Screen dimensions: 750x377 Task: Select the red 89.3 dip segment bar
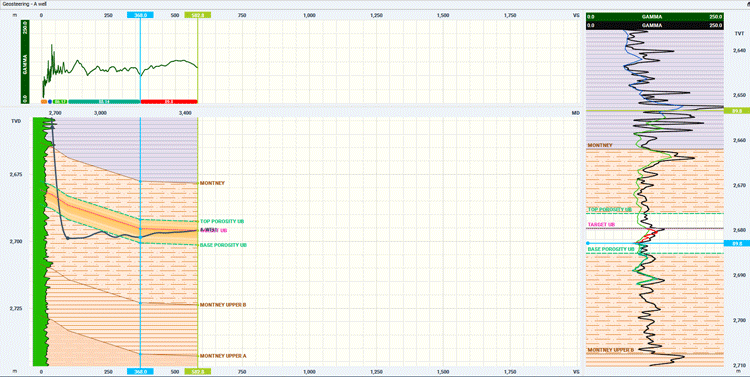[x=169, y=101]
